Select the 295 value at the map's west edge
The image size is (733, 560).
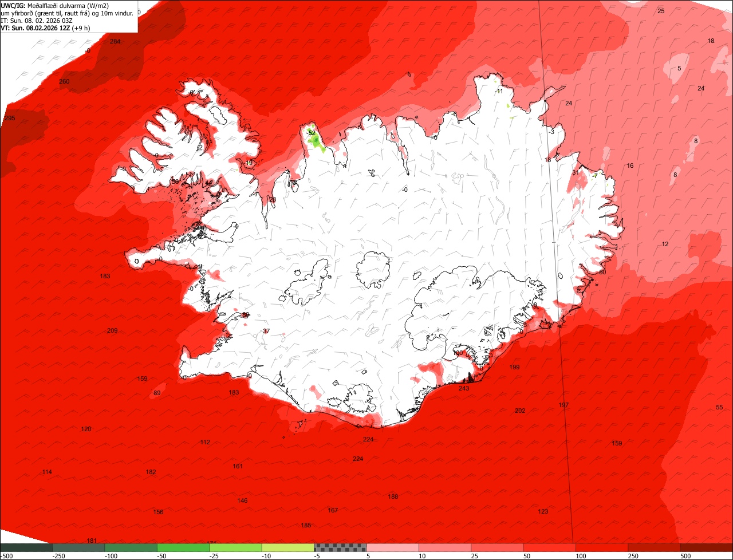[10, 119]
